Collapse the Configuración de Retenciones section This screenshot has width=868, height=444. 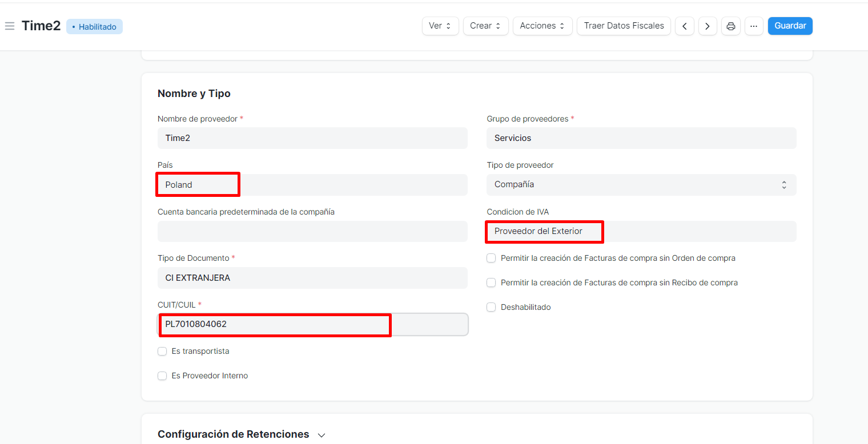(322, 434)
